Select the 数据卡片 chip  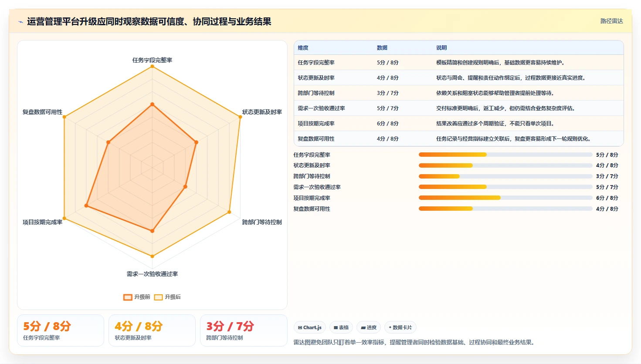400,327
